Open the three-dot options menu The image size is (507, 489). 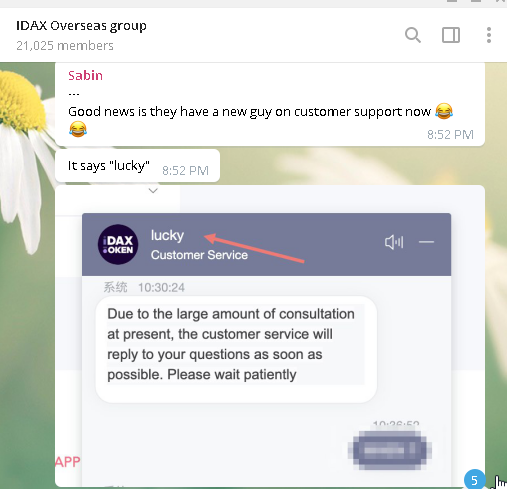[x=489, y=35]
